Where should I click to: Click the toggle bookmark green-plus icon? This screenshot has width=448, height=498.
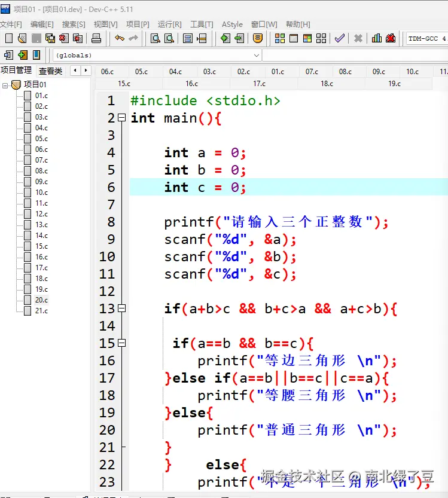[x=23, y=55]
